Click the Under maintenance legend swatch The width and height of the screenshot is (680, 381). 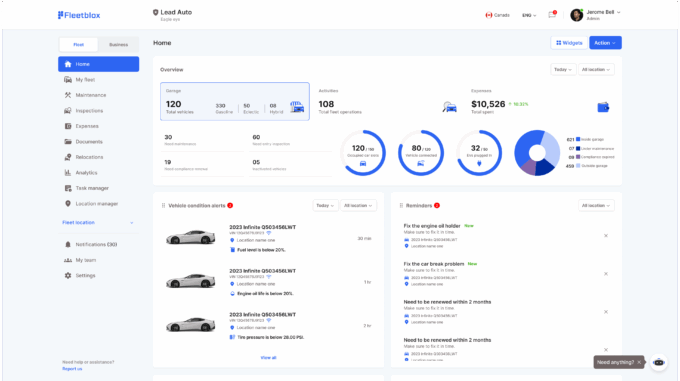click(578, 148)
